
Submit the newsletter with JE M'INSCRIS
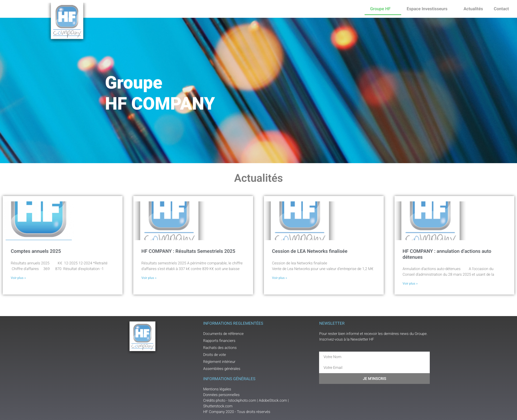click(x=374, y=379)
